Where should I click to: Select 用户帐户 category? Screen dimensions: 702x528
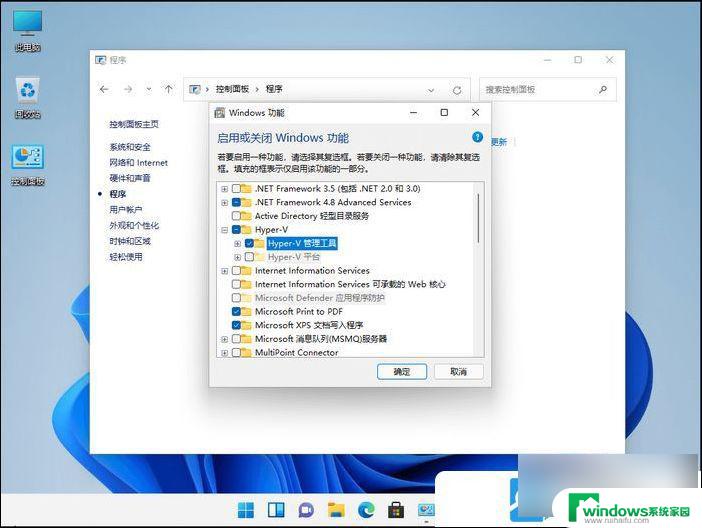click(126, 210)
